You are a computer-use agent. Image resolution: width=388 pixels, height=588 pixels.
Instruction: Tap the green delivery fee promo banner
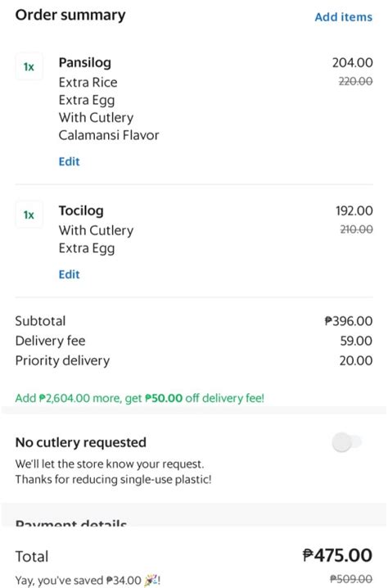point(140,398)
